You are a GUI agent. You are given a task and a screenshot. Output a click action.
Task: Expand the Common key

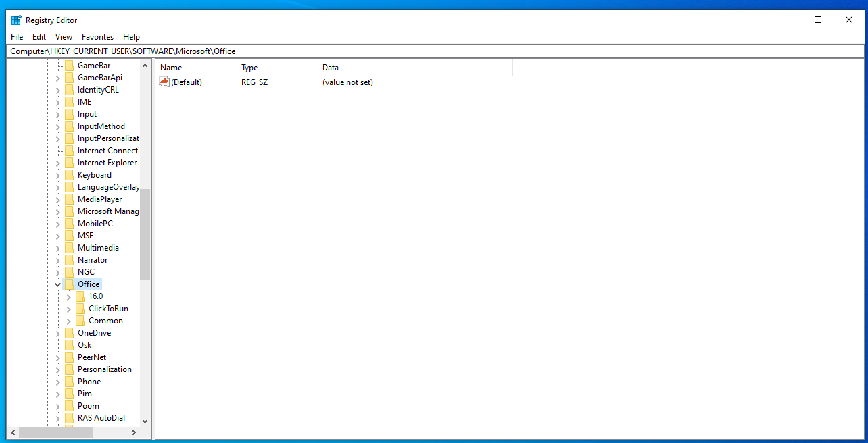click(68, 321)
